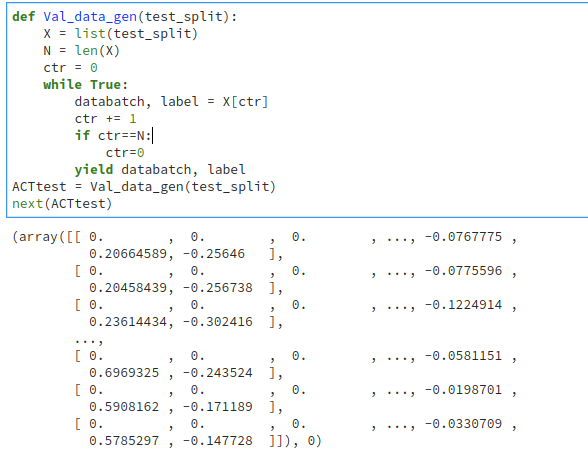Click the 'while True:' keyword line

coord(86,85)
